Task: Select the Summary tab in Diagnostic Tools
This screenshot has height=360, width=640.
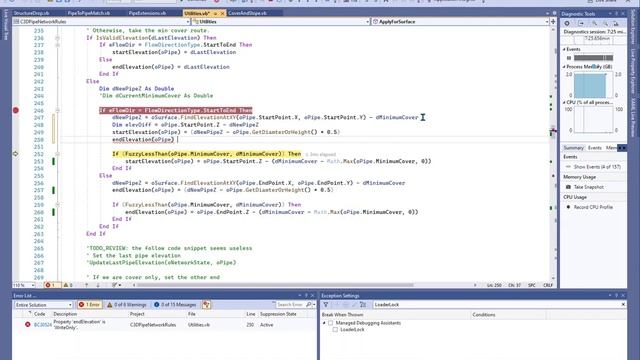Action: click(573, 148)
